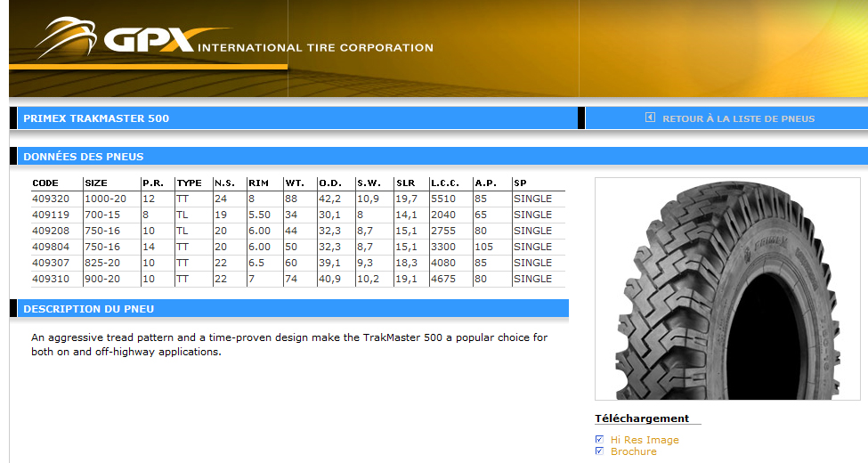The height and width of the screenshot is (463, 868).
Task: Click the SIZE column header
Action: pos(96,183)
